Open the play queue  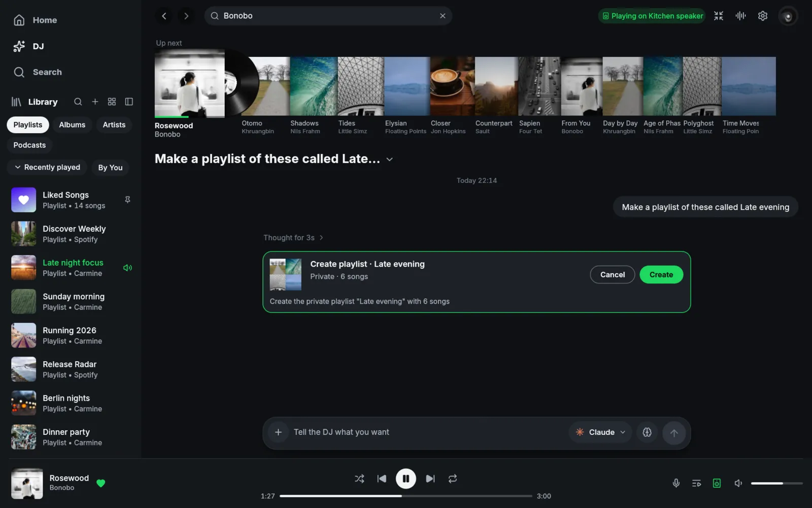[696, 483]
